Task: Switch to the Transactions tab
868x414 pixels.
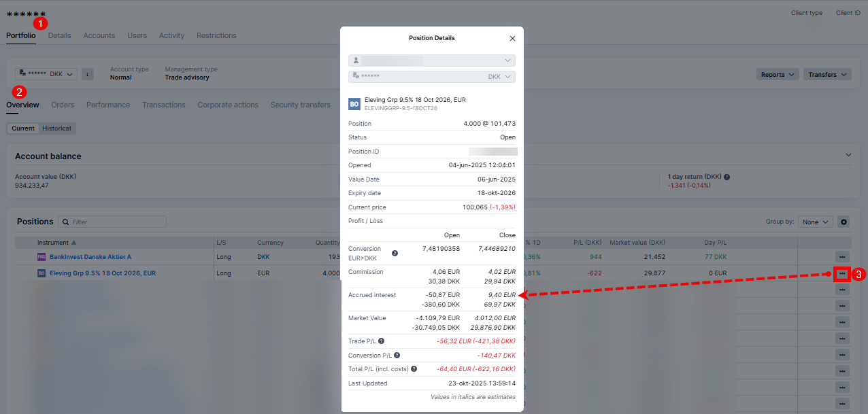Action: point(163,105)
